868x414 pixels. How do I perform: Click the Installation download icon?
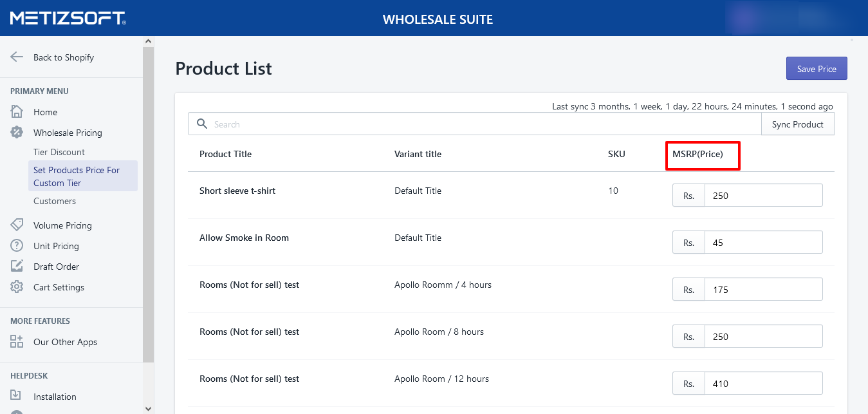tap(17, 397)
